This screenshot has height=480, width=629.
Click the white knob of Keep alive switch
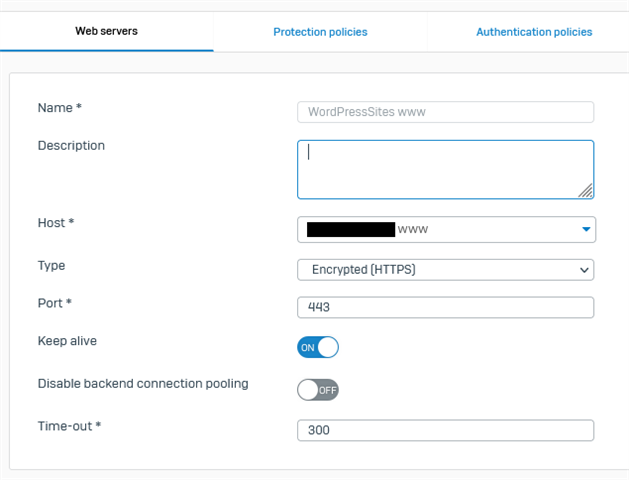click(328, 347)
